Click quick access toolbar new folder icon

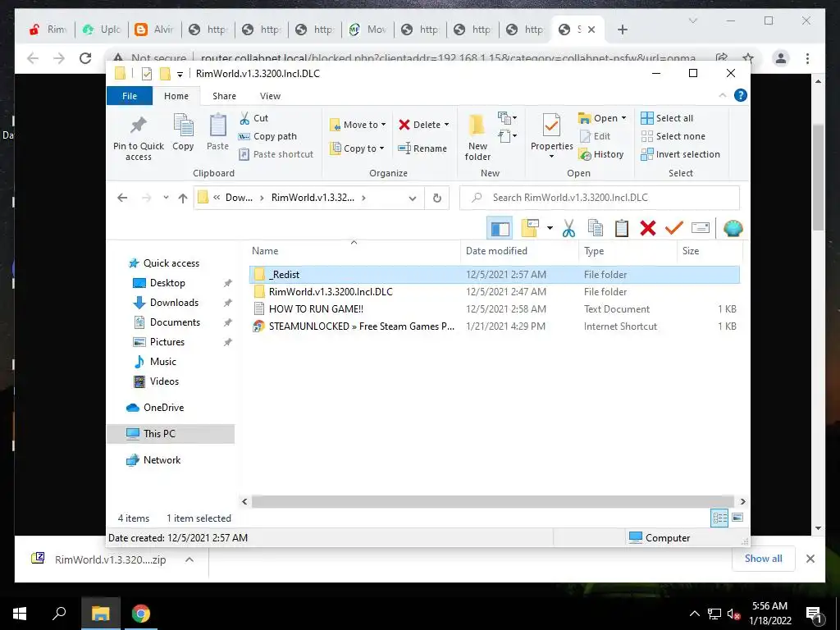(x=165, y=74)
